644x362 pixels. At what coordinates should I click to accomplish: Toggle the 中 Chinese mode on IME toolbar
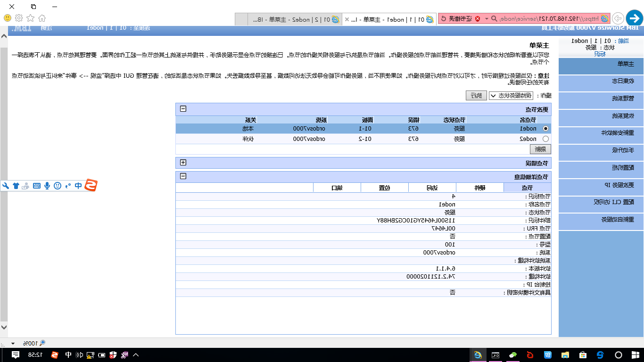pos(78,186)
